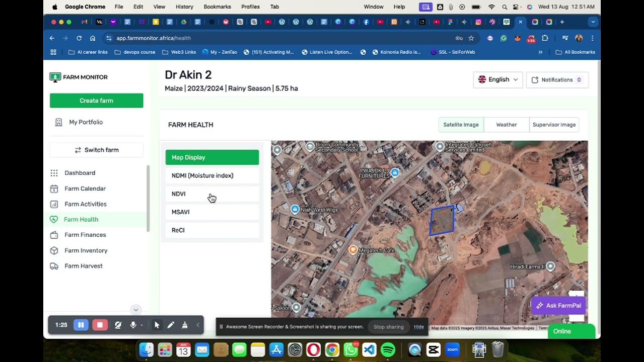Collapse the recorder toolbar with chevron
The height and width of the screenshot is (362, 644).
198,325
